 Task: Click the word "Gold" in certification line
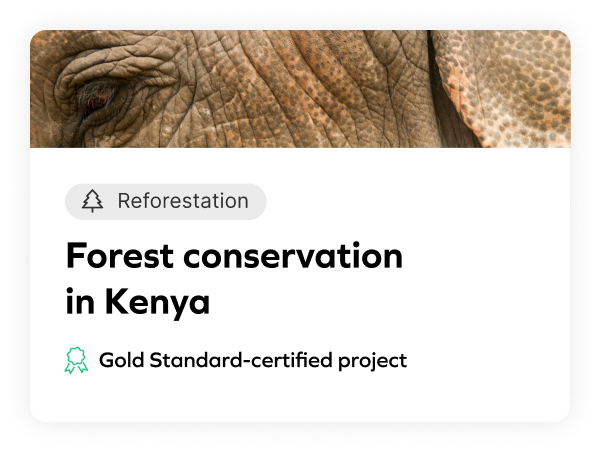pyautogui.click(x=122, y=360)
